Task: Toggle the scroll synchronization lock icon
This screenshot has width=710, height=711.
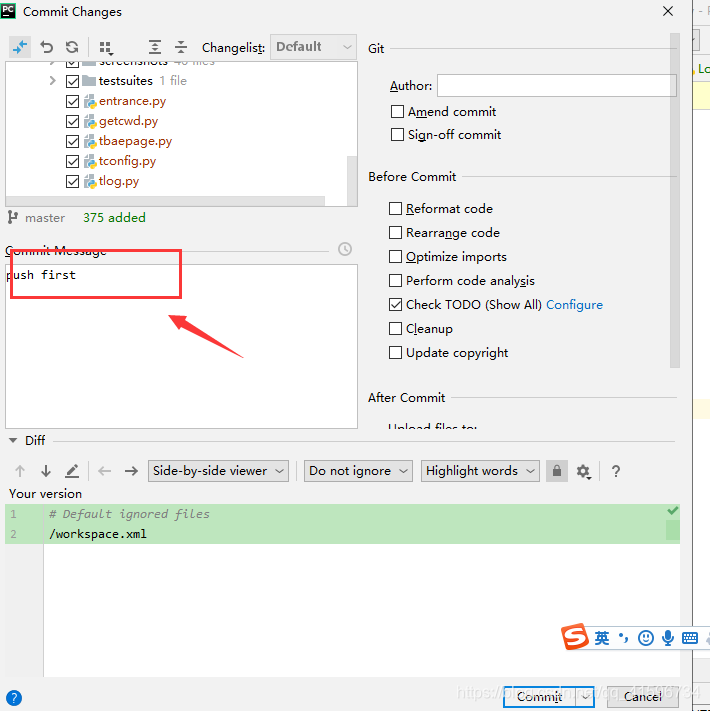Action: point(557,471)
